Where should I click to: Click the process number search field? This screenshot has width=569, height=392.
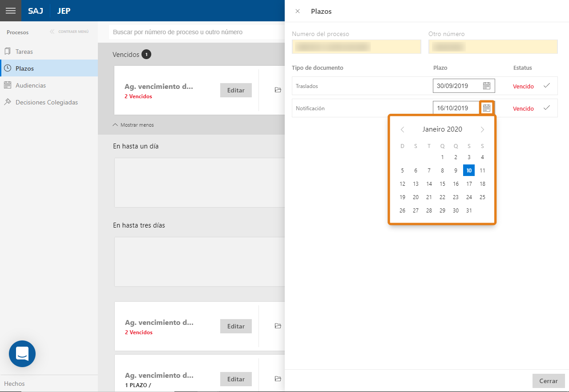pos(196,32)
